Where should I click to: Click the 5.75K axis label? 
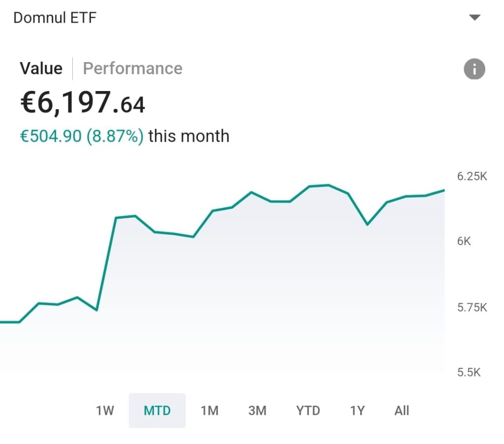tap(472, 308)
